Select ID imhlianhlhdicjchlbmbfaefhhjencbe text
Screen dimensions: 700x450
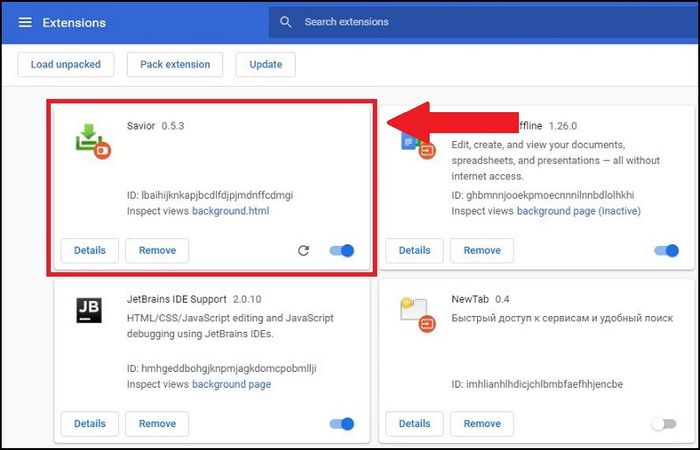click(x=544, y=384)
